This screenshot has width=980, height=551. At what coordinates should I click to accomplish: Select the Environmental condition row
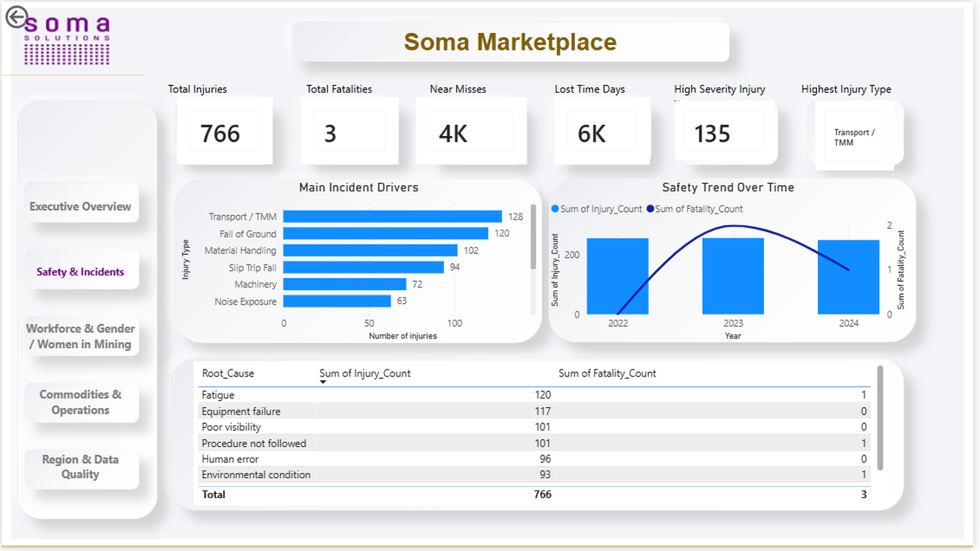(534, 474)
